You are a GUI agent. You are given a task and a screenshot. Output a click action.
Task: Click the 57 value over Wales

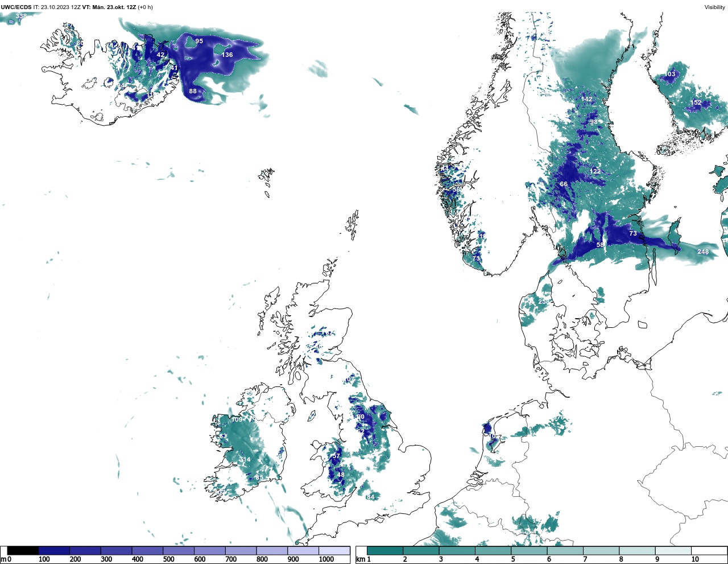[336, 456]
